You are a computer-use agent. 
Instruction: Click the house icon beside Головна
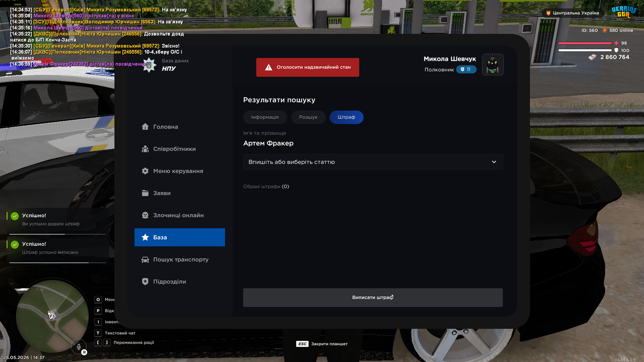click(x=145, y=127)
